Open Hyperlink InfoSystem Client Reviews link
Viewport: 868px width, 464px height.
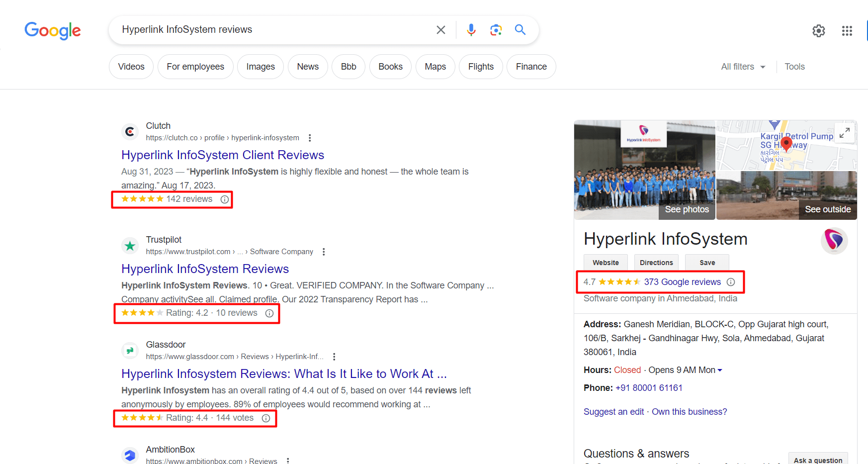(223, 155)
